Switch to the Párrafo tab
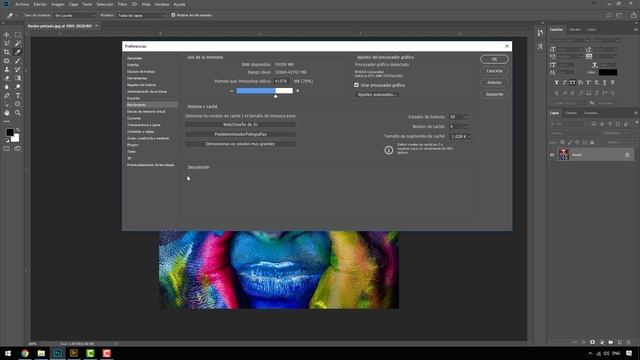The height and width of the screenshot is (360, 640). point(575,30)
